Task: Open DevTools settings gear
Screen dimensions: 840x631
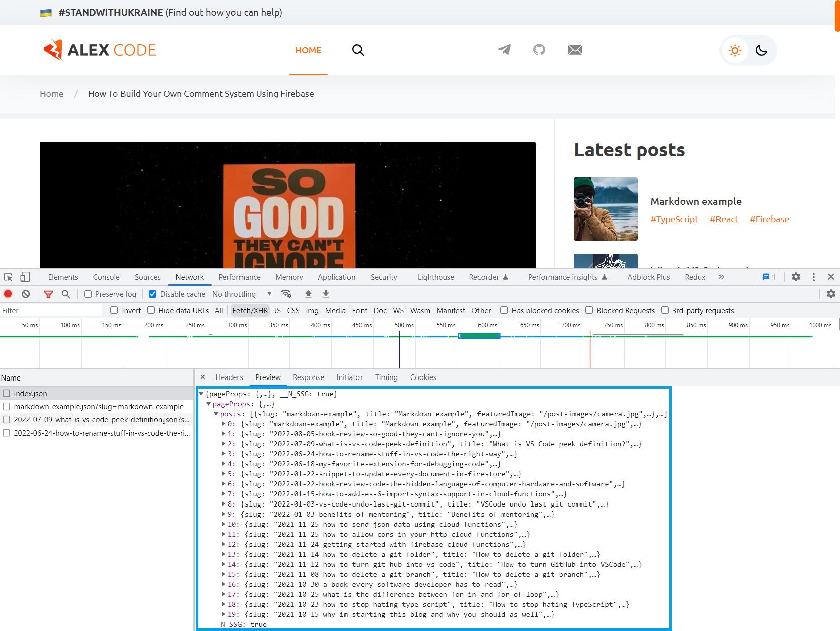Action: (x=796, y=277)
